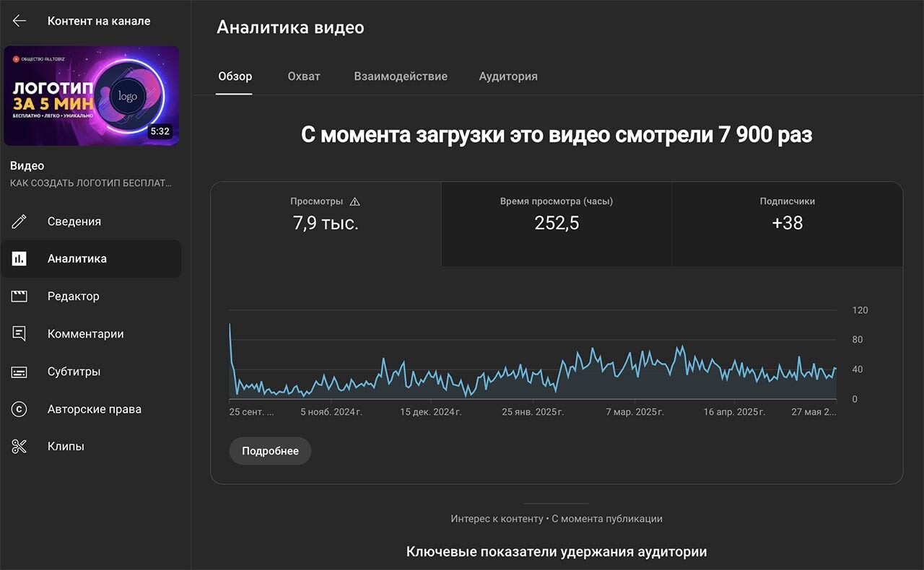Click the Авторские права copyright icon
Viewport: 924px width, 570px height.
coord(19,410)
